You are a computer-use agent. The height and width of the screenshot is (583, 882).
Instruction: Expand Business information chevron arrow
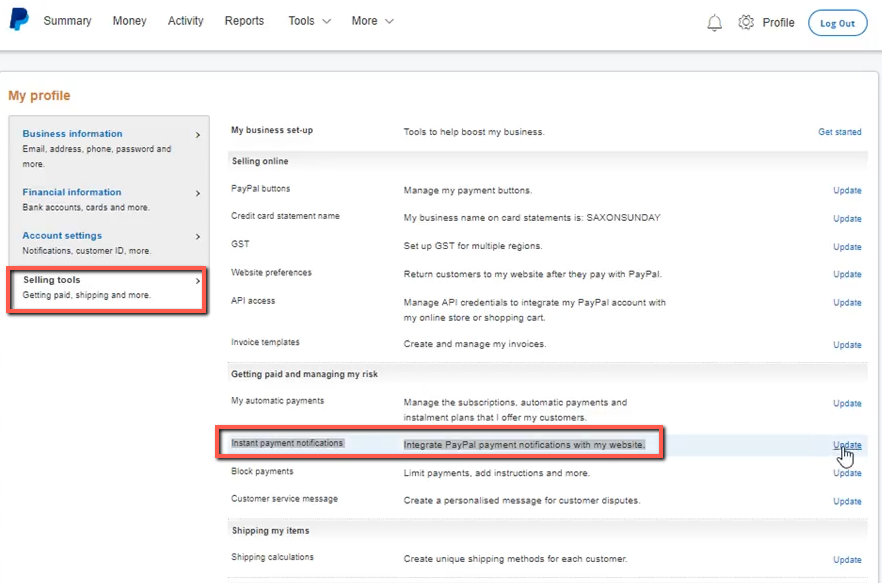point(197,134)
